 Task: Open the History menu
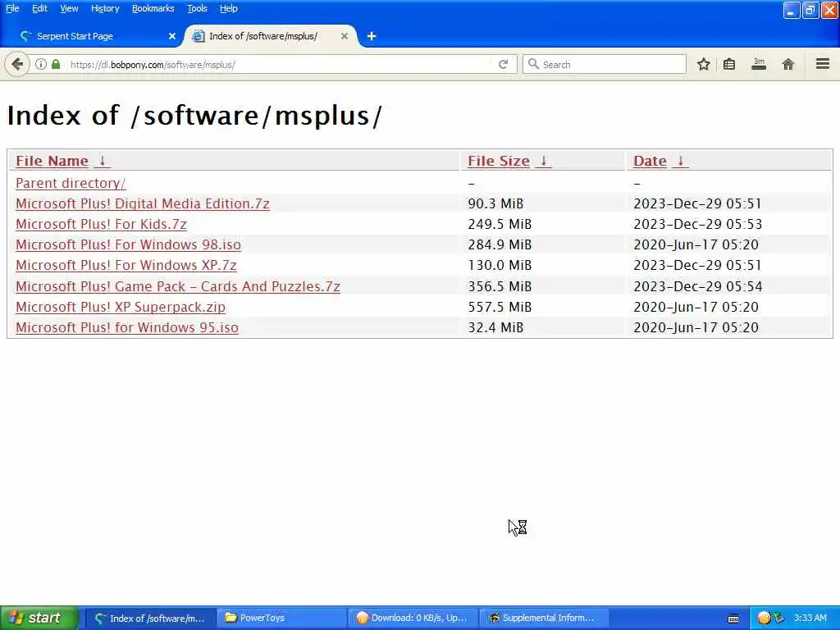coord(105,8)
